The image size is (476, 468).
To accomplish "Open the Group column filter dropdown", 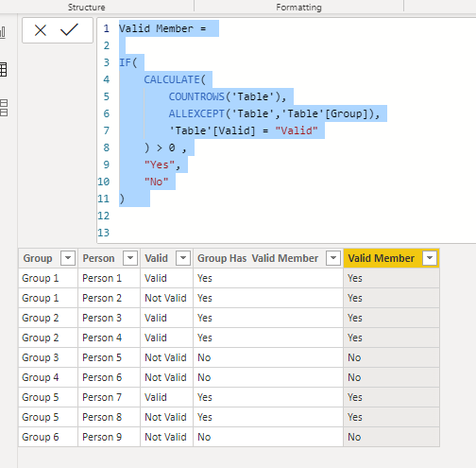I will pyautogui.click(x=68, y=258).
